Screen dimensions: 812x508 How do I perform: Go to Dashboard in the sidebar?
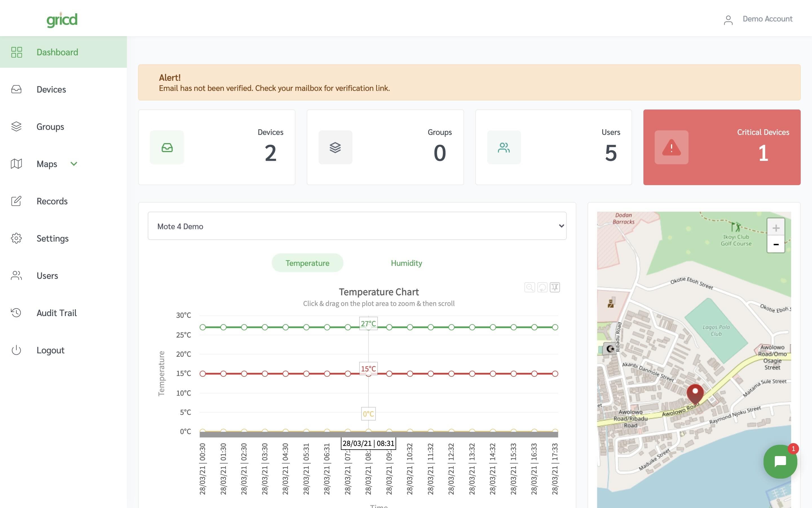coord(63,52)
